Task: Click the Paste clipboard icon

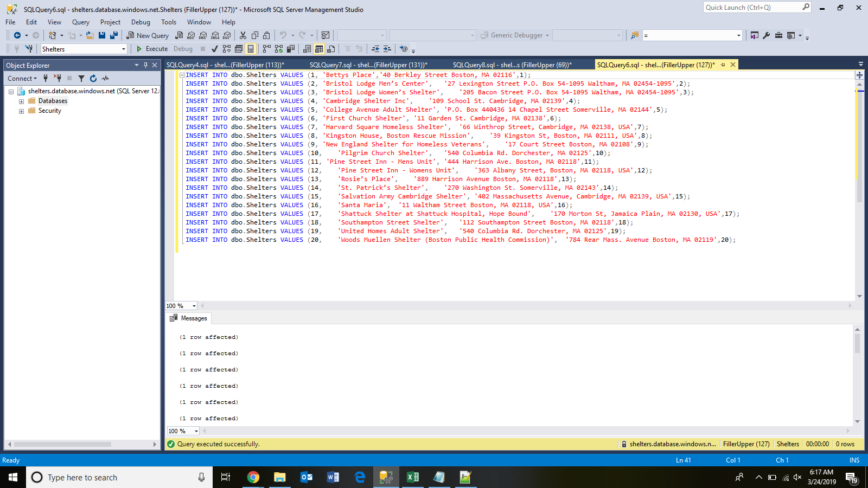Action: pos(266,35)
